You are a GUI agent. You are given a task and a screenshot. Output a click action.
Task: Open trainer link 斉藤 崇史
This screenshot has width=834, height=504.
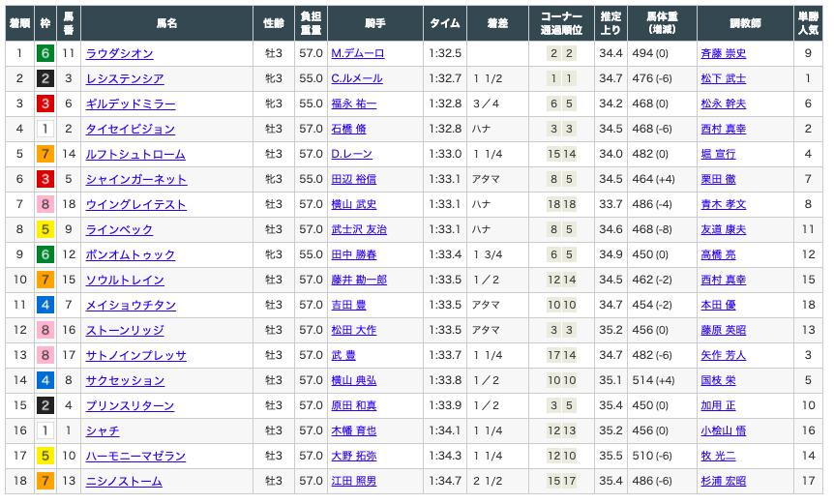pos(724,54)
